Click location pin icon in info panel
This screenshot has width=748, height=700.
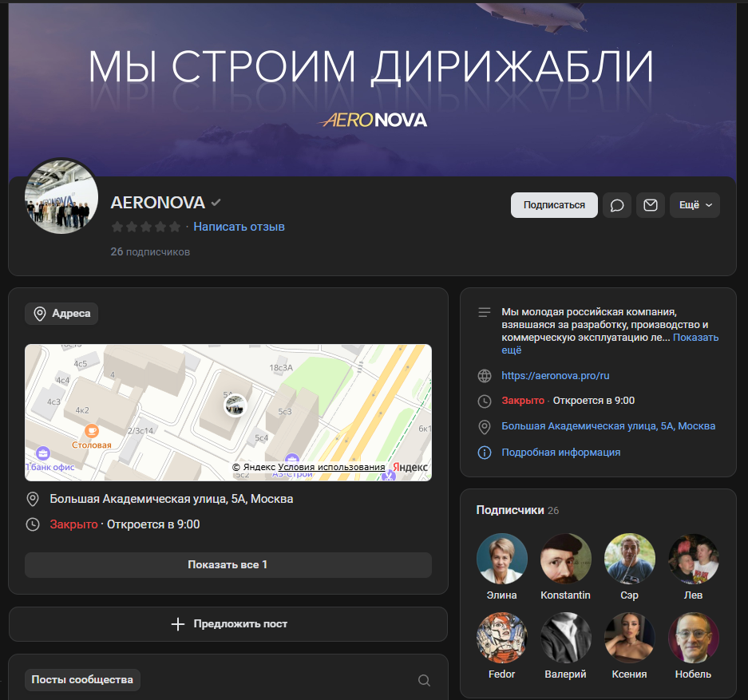point(485,427)
